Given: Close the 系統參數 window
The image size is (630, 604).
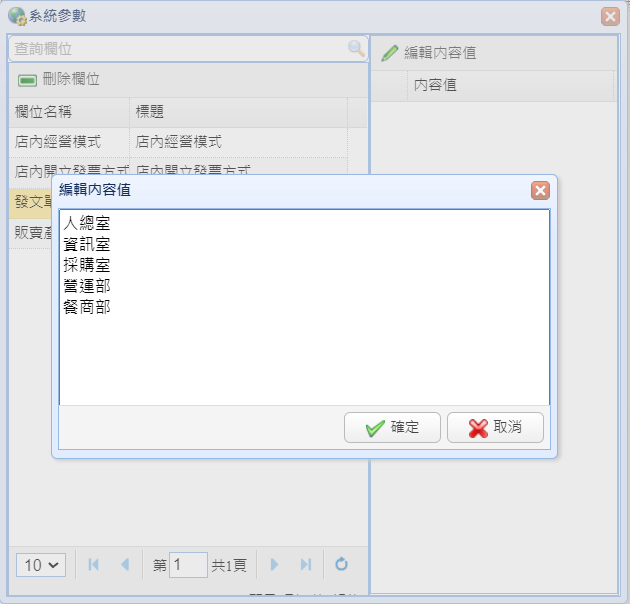Looking at the screenshot, I should coord(610,17).
